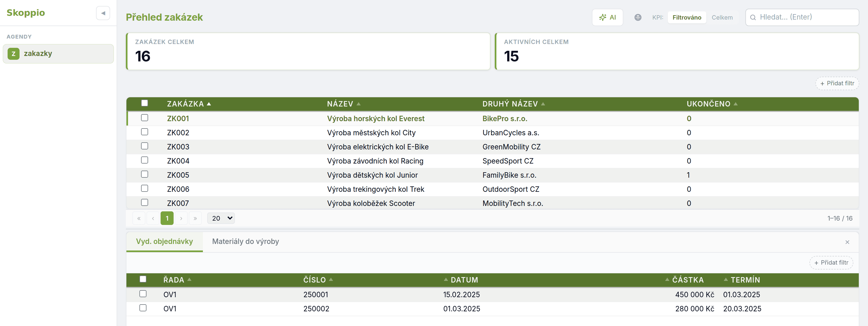Collapse the sidebar with the arrow button
868x326 pixels.
coord(103,13)
